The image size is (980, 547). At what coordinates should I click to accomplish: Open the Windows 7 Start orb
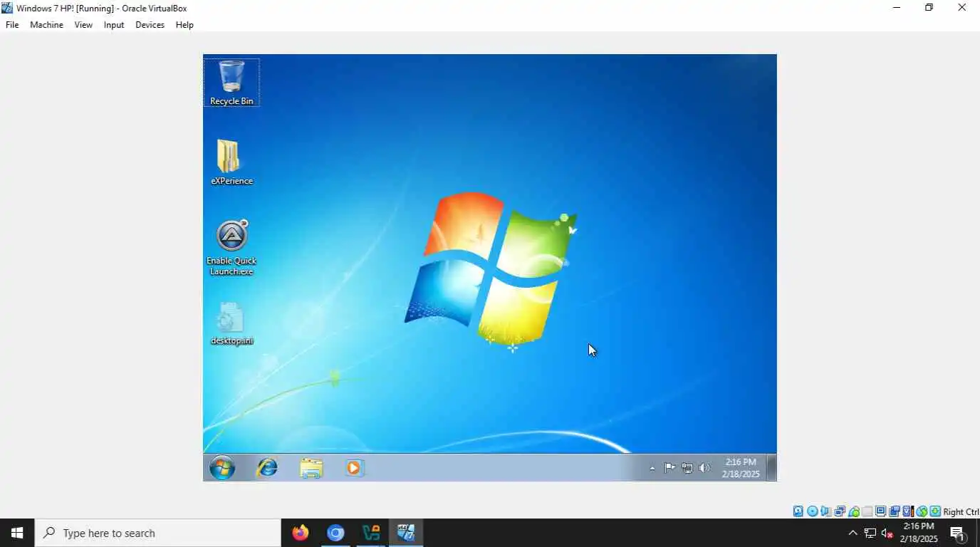coord(222,468)
